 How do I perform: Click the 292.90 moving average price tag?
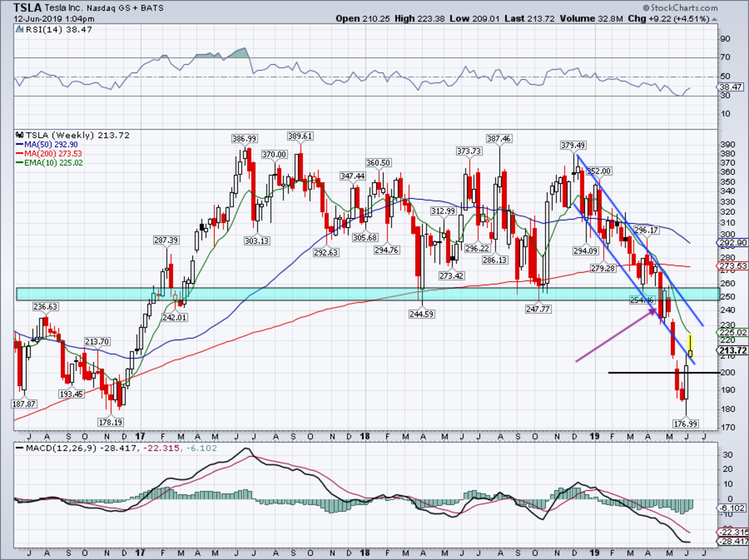734,243
